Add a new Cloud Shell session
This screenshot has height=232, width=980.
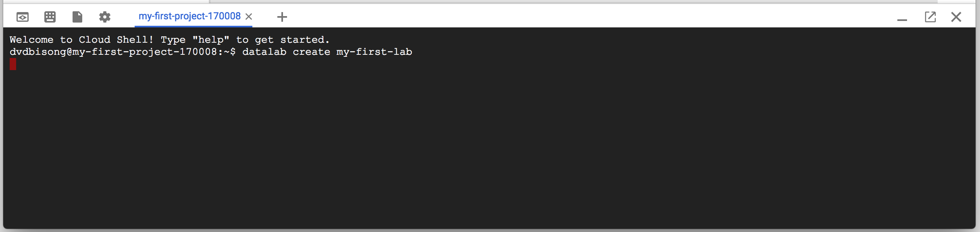[x=282, y=17]
